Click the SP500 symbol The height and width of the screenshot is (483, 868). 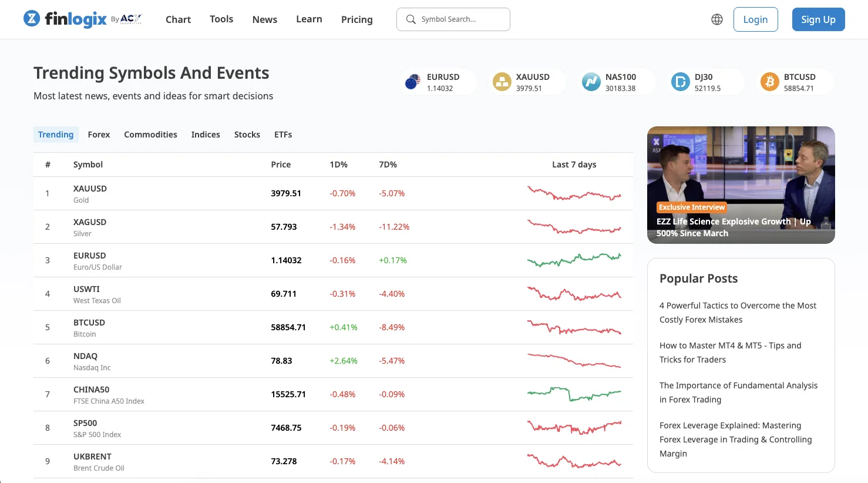click(x=85, y=423)
